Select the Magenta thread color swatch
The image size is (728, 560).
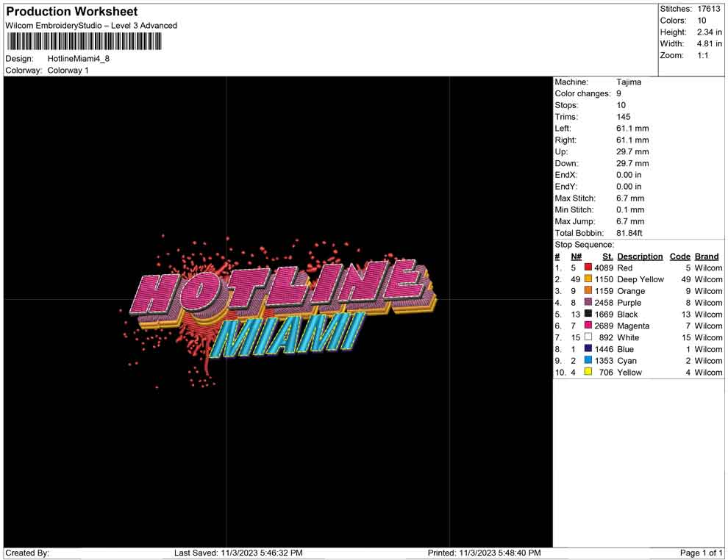pyautogui.click(x=588, y=326)
